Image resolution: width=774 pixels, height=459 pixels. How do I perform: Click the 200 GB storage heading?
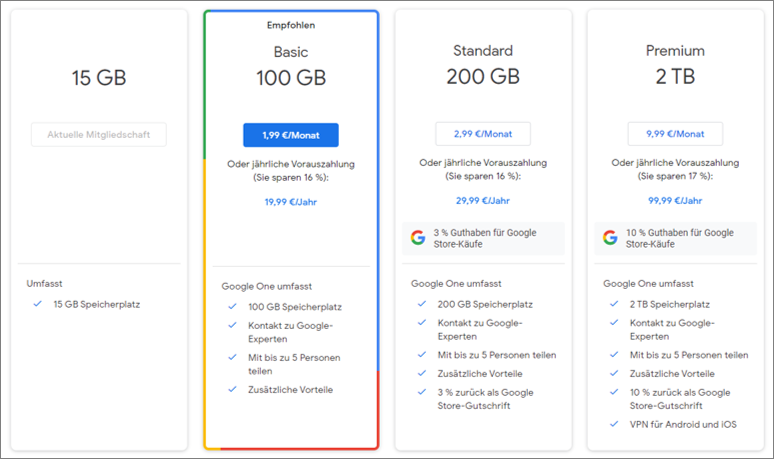(483, 76)
